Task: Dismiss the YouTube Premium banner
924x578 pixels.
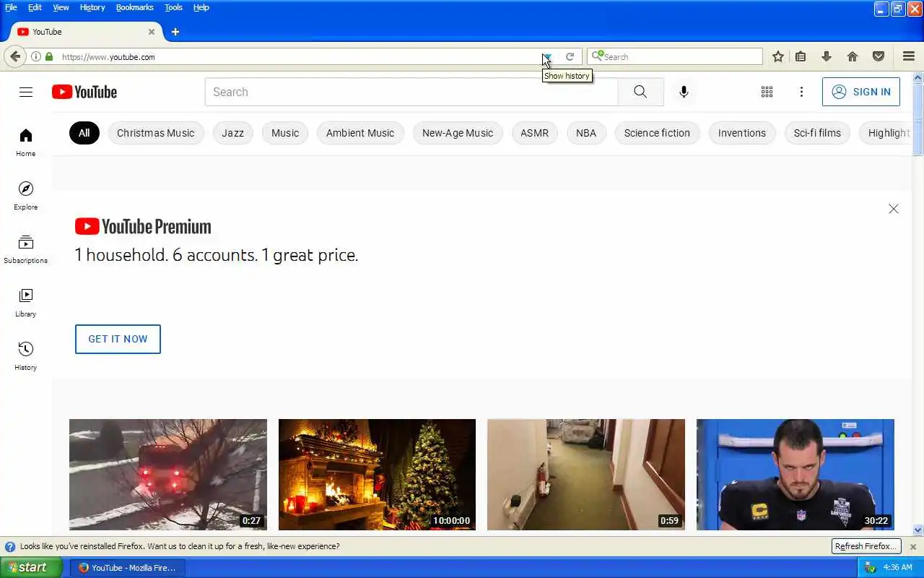Action: 893,209
